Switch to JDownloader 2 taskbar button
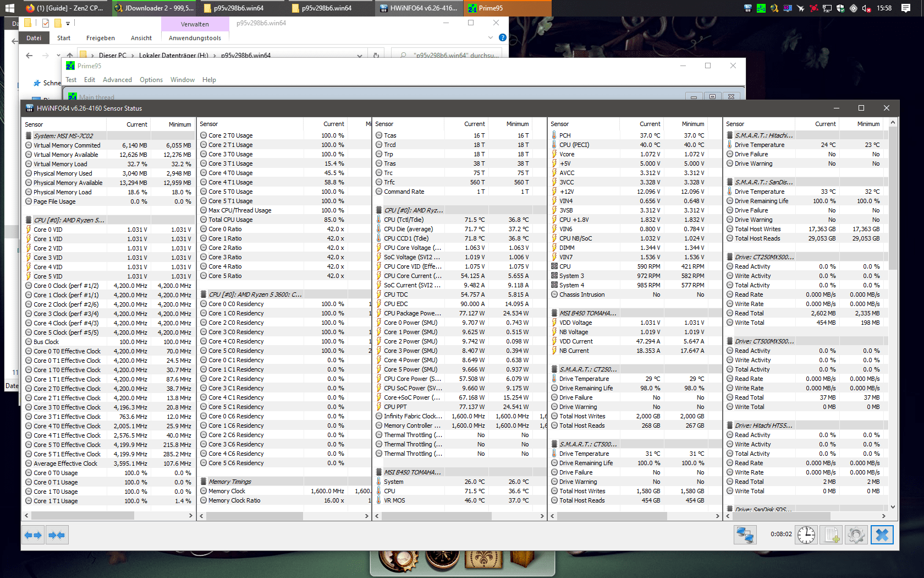The width and height of the screenshot is (924, 578). [154, 8]
